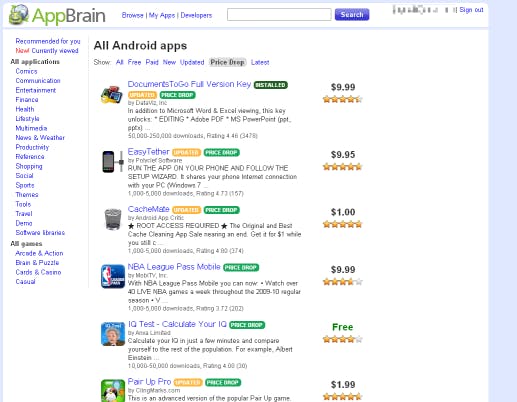Show Free apps filter
The width and height of the screenshot is (517, 402).
click(134, 62)
